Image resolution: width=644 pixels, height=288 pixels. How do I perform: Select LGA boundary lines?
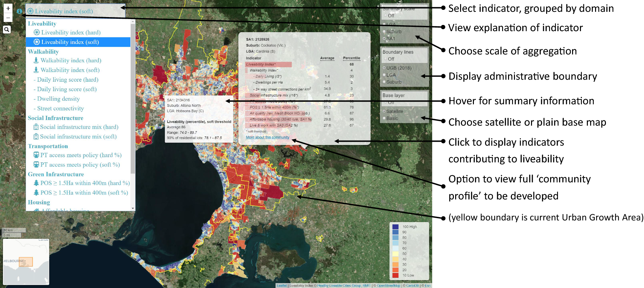[x=384, y=75]
